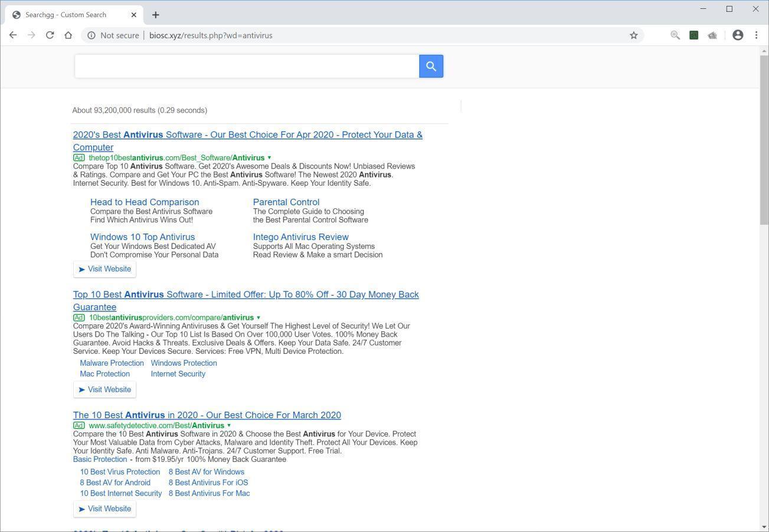The image size is (769, 532).
Task: Click Visit Website under the 10bestantivirusproviders ad
Action: (104, 390)
